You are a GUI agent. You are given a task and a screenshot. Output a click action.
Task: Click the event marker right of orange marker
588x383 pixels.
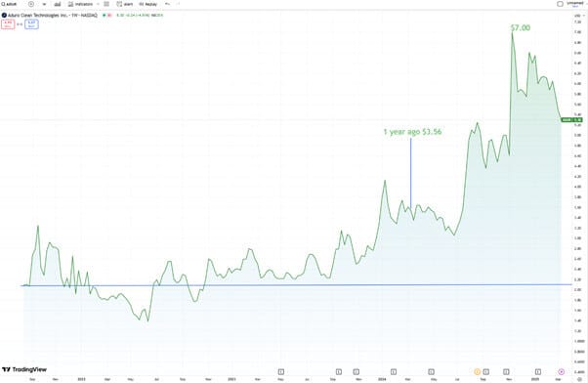486,371
